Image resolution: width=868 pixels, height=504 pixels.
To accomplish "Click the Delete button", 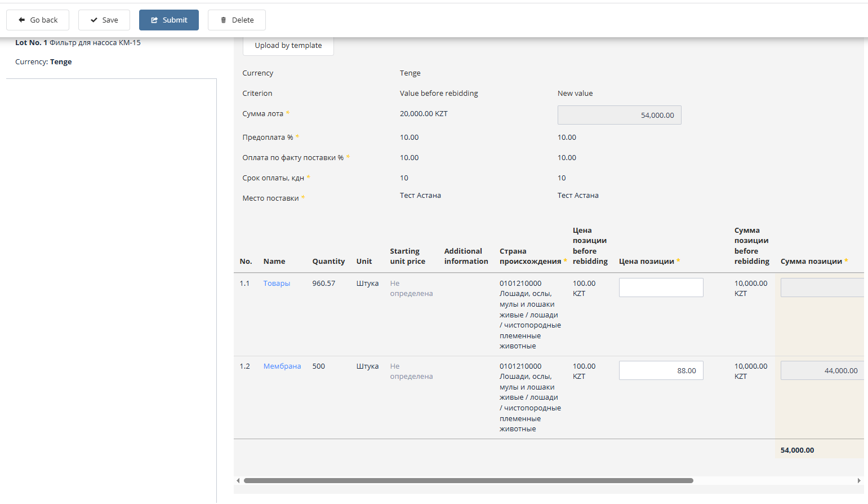I will click(x=237, y=20).
